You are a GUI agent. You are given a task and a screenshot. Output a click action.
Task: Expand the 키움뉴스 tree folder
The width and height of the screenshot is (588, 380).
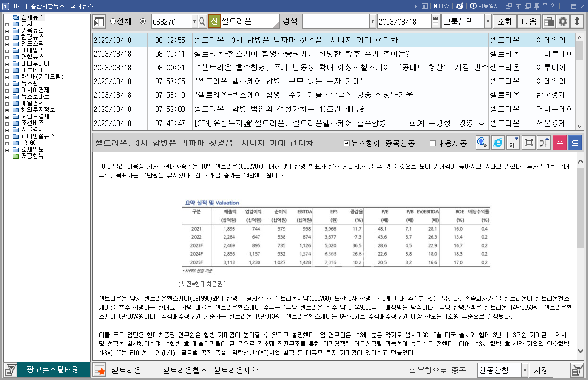pyautogui.click(x=7, y=31)
